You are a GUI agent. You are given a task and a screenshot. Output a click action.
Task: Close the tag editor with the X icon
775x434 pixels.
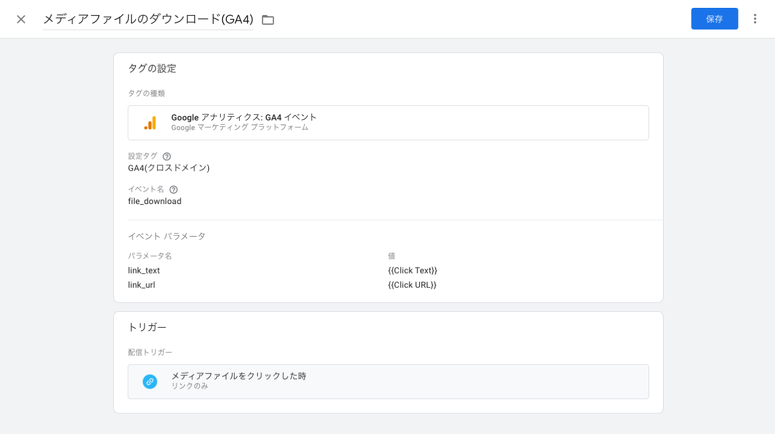click(x=21, y=19)
